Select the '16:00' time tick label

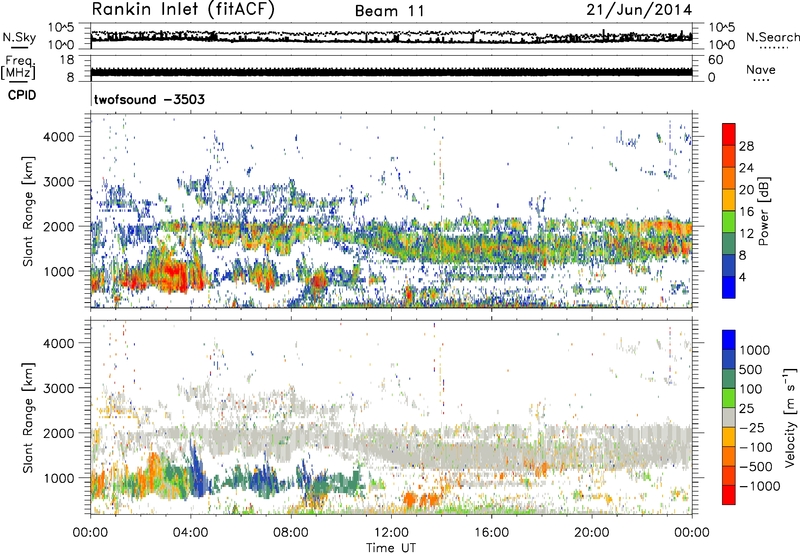point(491,533)
